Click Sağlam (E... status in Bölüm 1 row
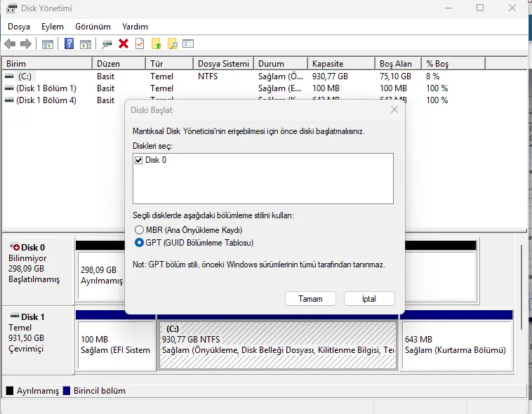Screen dimensions: 532x414 tap(279, 88)
